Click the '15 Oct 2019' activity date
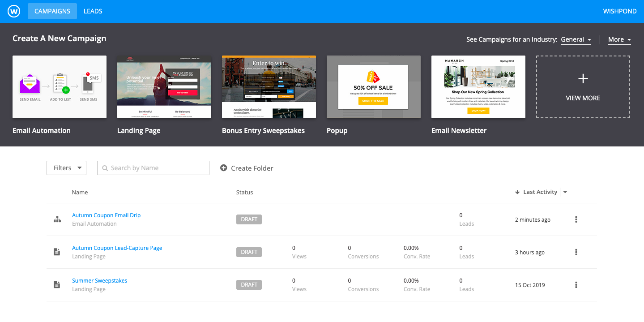This screenshot has width=644, height=322. (530, 285)
